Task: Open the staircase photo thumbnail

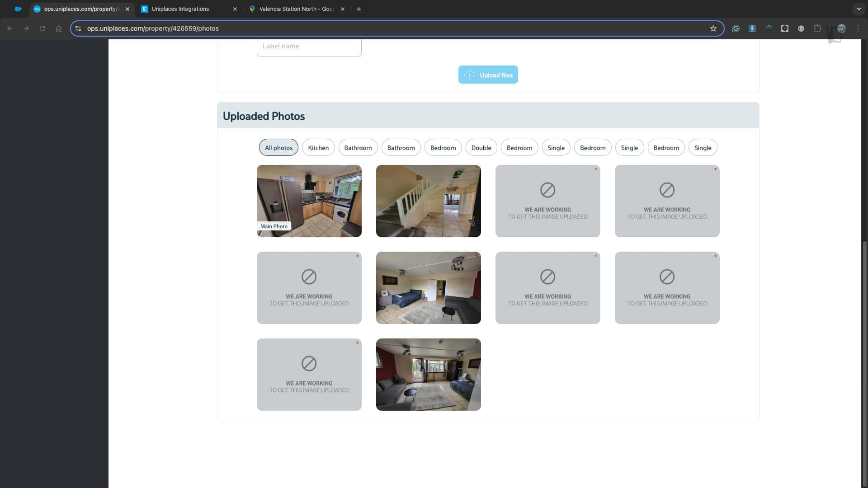Action: click(429, 201)
